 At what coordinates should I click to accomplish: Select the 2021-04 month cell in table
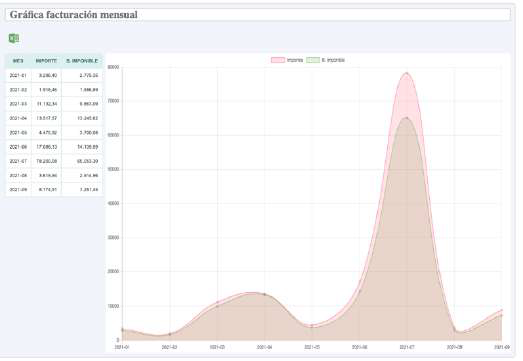click(18, 118)
